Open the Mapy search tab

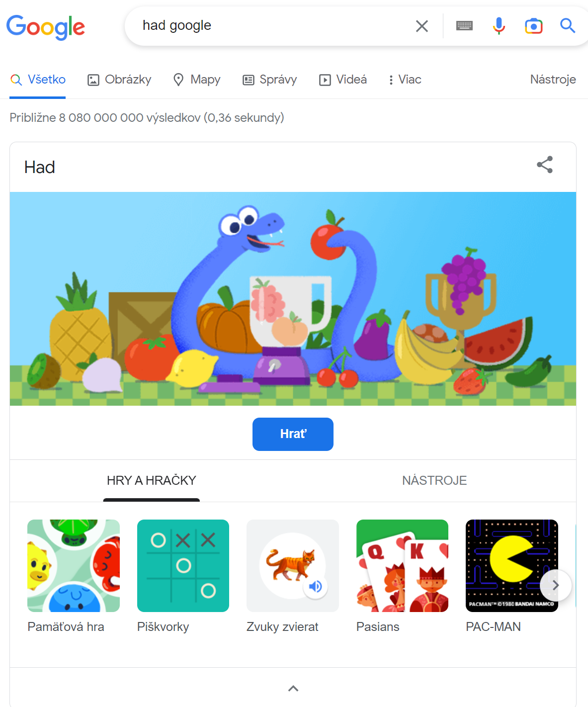coord(196,80)
